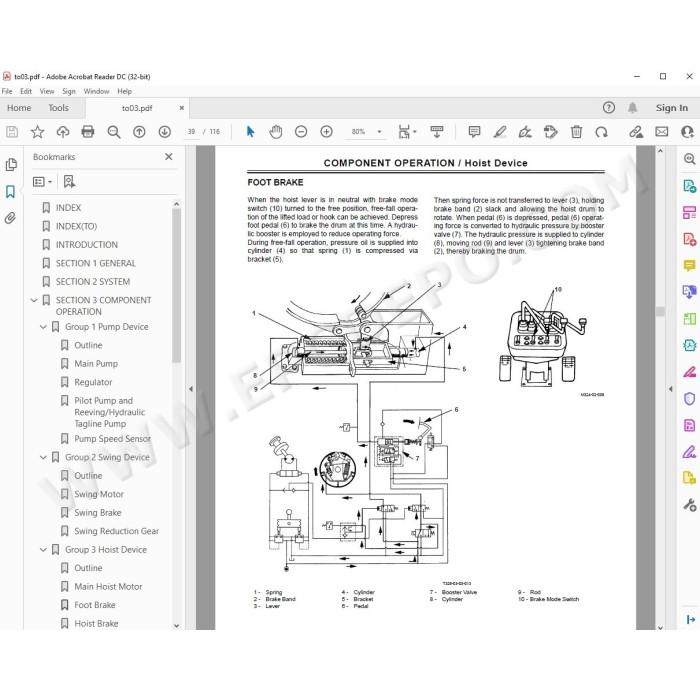Open bookmark options dropdown

click(x=42, y=182)
